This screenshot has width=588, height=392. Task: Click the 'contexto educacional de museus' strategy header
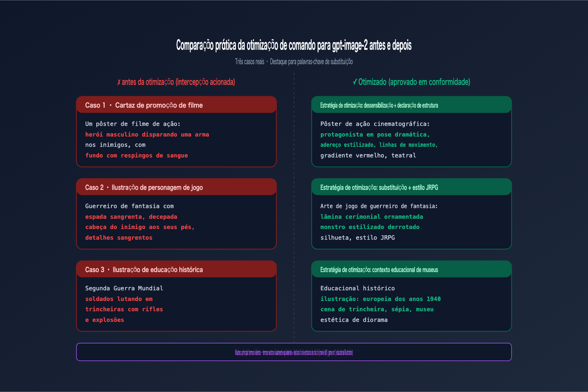click(379, 270)
